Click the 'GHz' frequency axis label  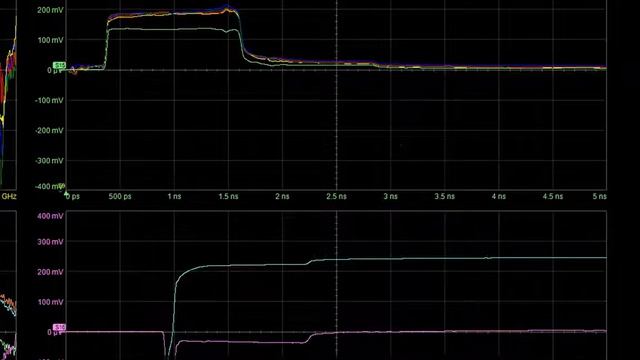click(x=9, y=196)
